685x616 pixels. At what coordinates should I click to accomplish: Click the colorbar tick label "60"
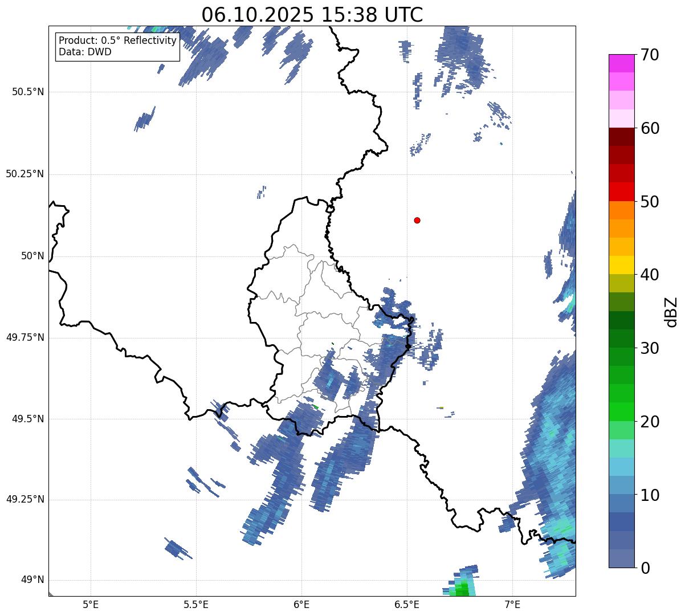650,128
